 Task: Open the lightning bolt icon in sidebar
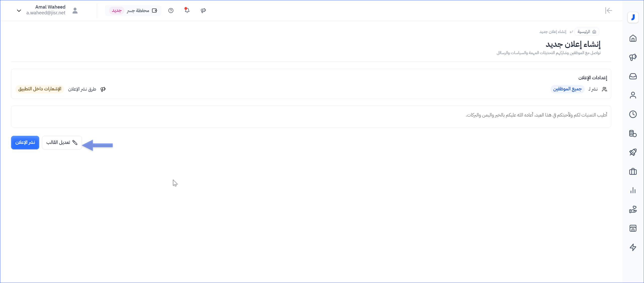coord(633,247)
